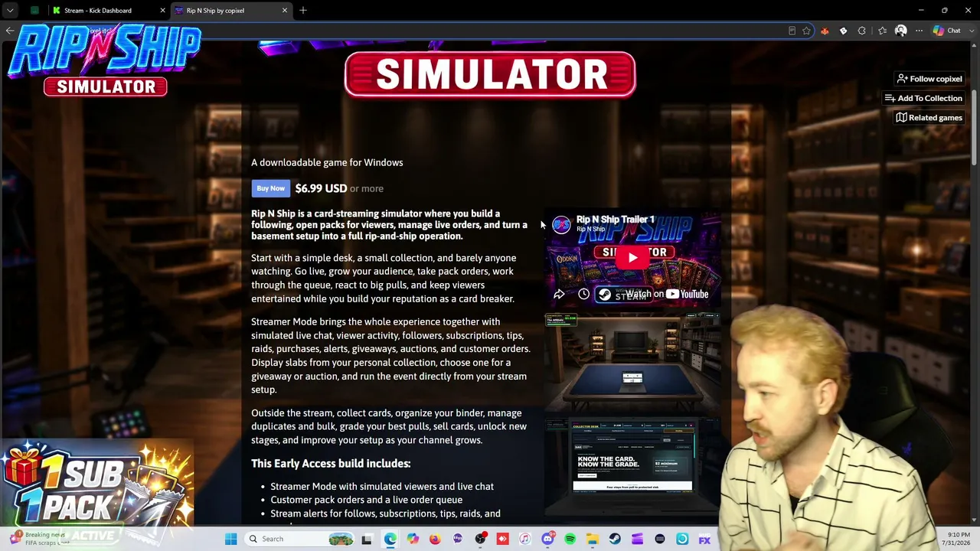Screen dimensions: 980x551
Task: Open the browser Settings and more menu
Action: coord(919,31)
